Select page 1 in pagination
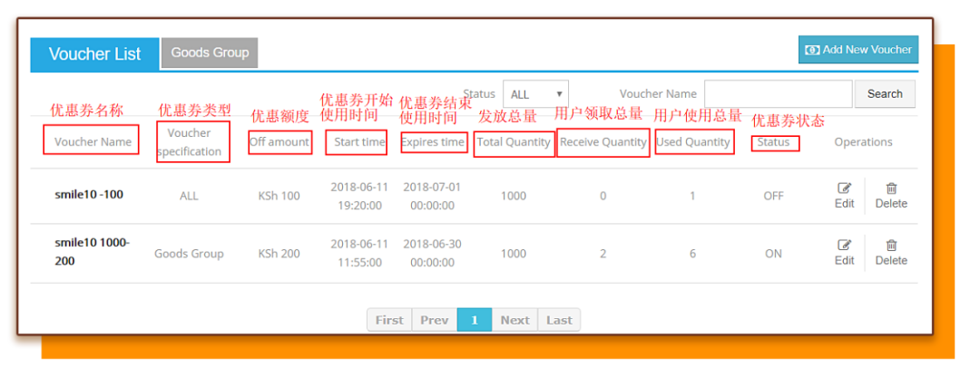 [475, 320]
